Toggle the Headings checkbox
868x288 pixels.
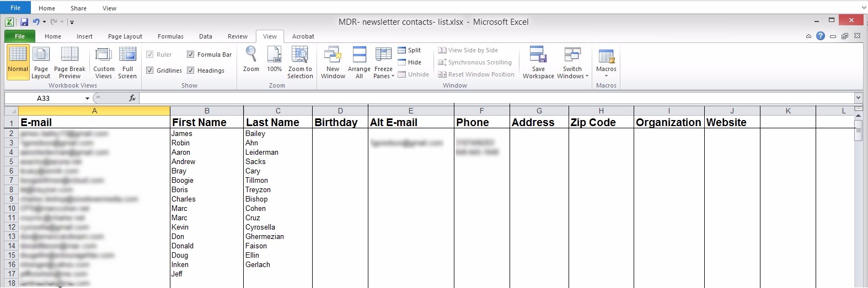pyautogui.click(x=190, y=70)
